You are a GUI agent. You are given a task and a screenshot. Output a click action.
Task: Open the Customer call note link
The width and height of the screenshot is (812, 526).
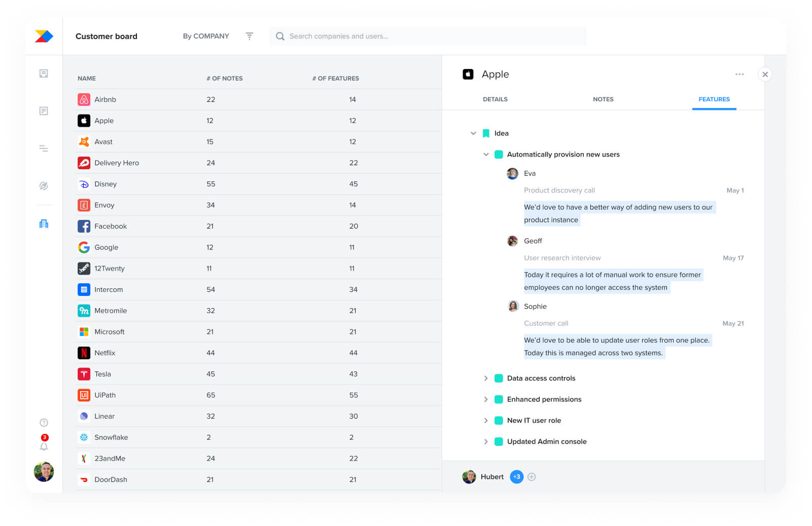point(546,323)
